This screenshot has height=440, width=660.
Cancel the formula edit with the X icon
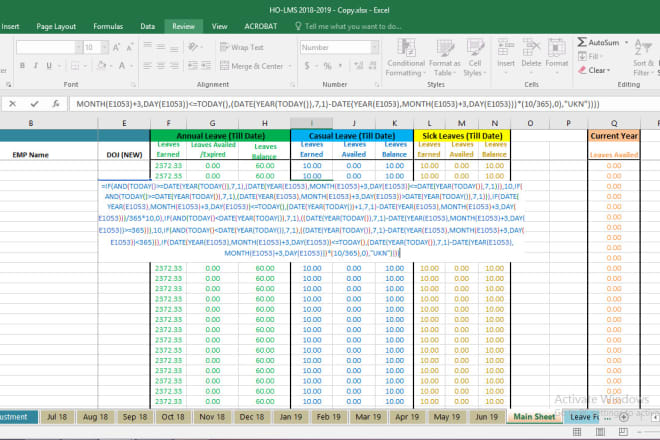coord(12,104)
